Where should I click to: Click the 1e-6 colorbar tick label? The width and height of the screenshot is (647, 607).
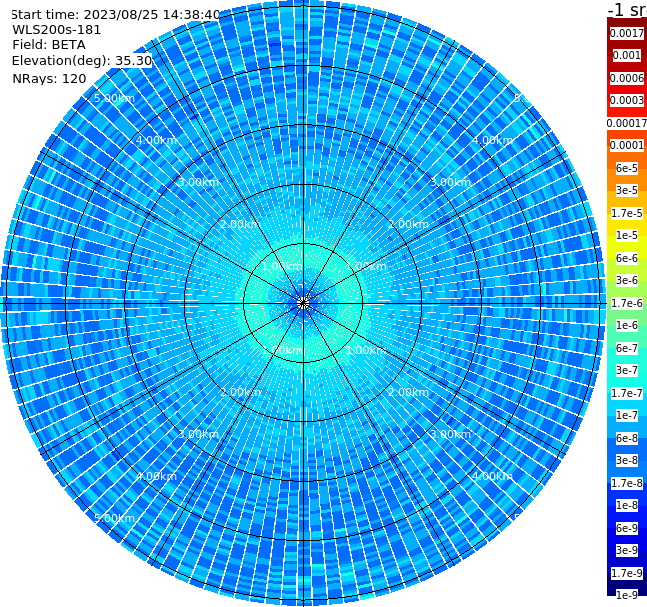627,325
